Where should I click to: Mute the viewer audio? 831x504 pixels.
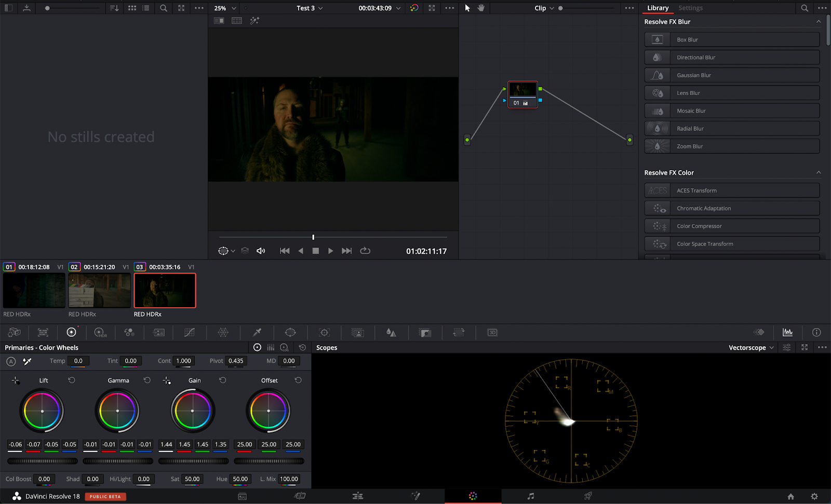click(261, 251)
